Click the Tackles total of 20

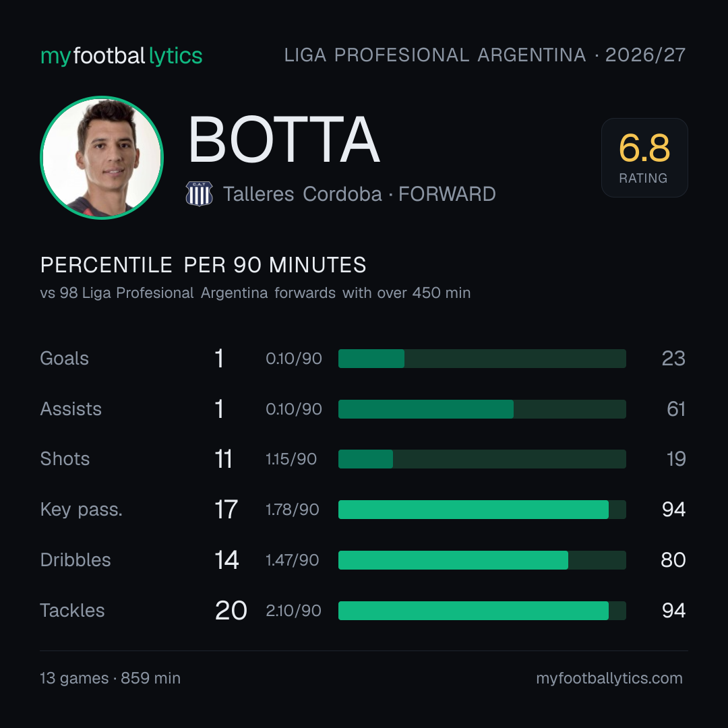click(x=231, y=611)
